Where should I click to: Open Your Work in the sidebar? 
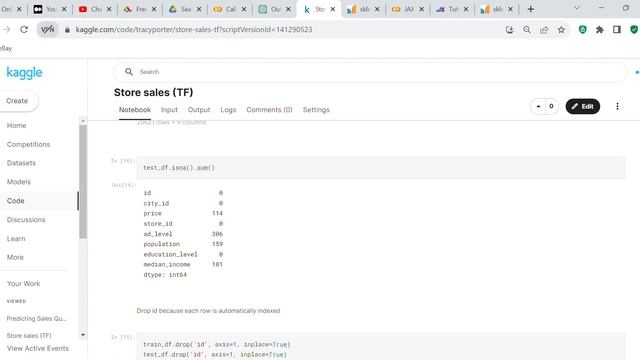point(23,283)
